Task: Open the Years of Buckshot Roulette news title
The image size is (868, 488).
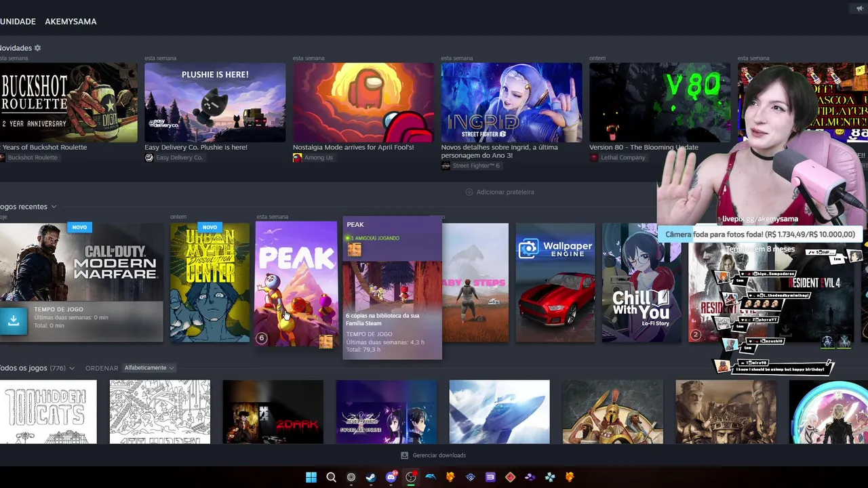Action: [43, 147]
